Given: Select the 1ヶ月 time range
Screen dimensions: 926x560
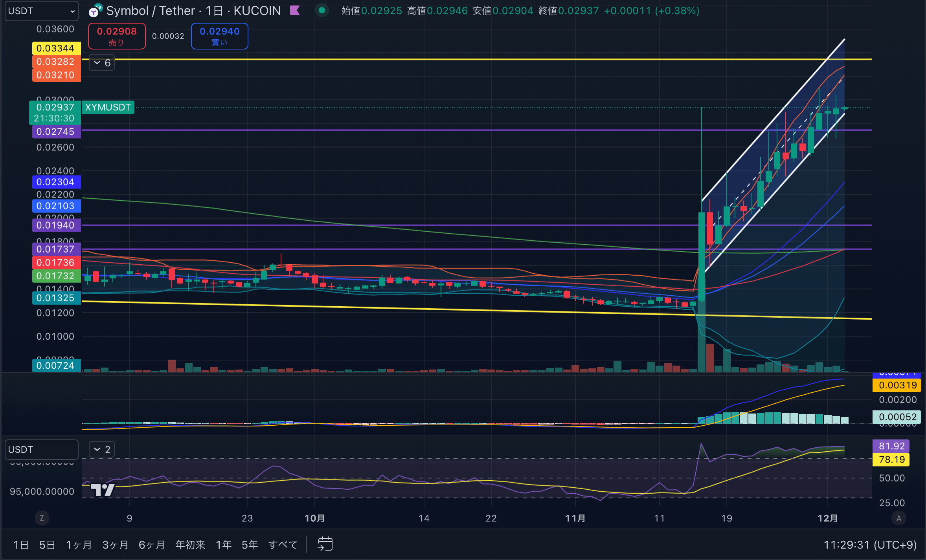Looking at the screenshot, I should tap(79, 545).
